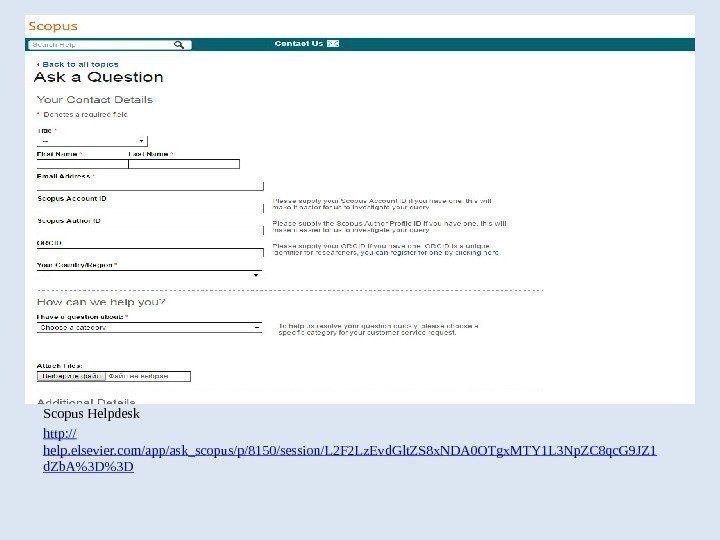The width and height of the screenshot is (720, 540).
Task: Click the How can we help you? heading
Action: 101,302
